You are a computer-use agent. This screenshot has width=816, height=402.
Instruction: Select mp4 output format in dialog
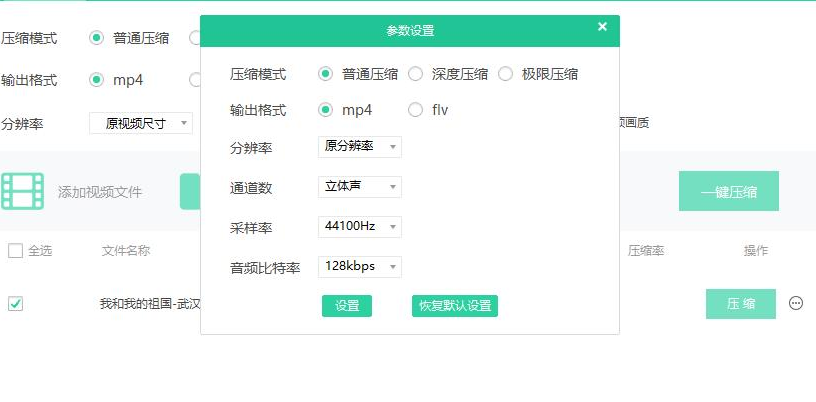point(326,110)
